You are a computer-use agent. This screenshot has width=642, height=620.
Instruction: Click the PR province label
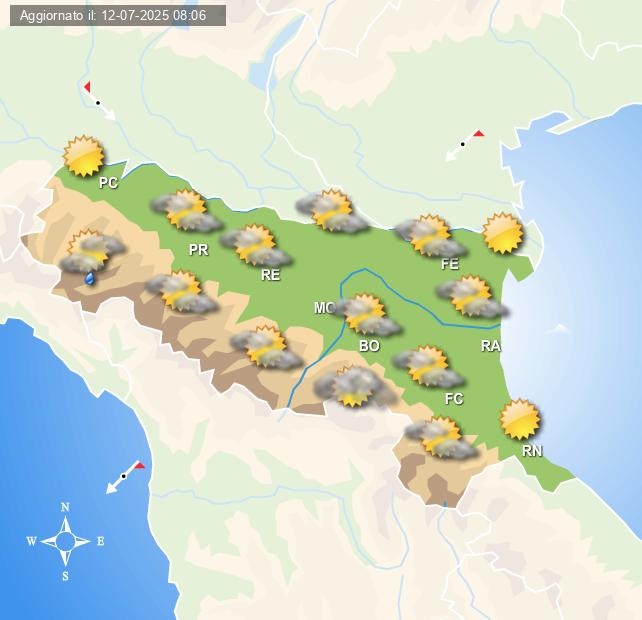click(x=199, y=249)
